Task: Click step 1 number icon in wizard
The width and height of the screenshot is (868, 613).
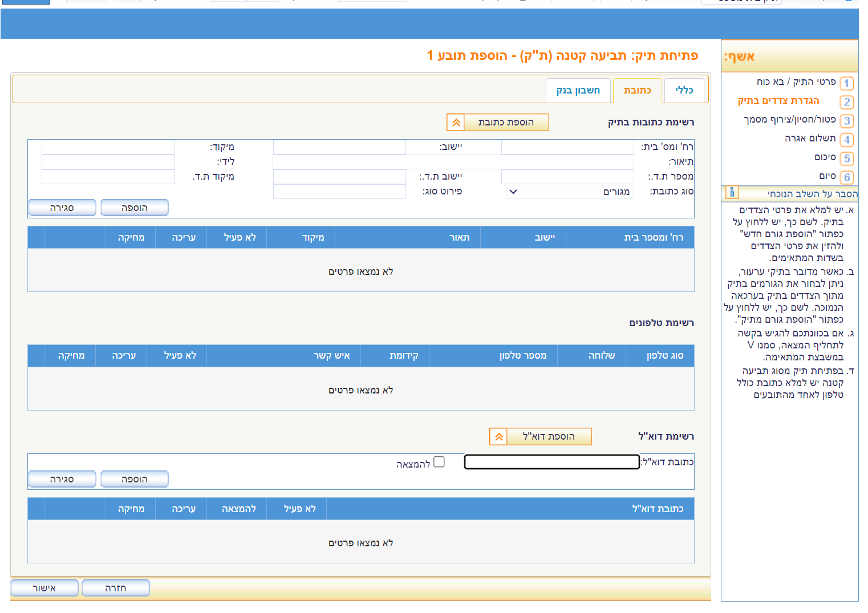Action: [x=847, y=83]
